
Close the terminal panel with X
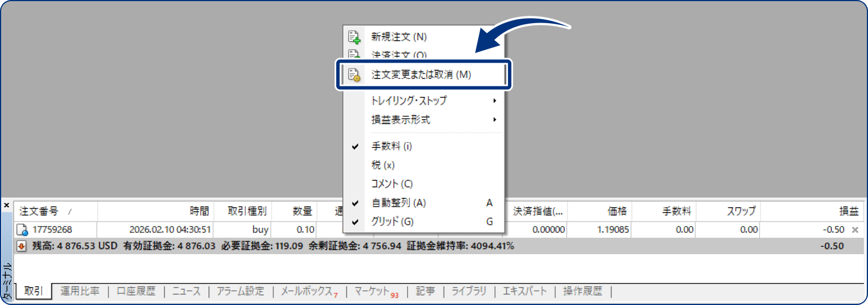(x=6, y=206)
